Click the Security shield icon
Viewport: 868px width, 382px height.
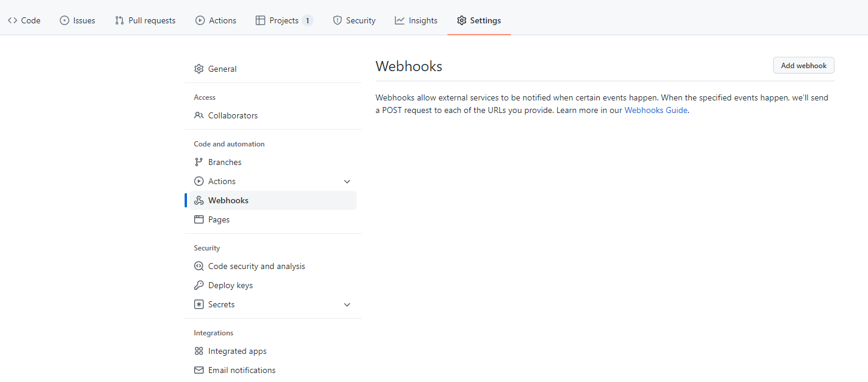click(x=338, y=20)
